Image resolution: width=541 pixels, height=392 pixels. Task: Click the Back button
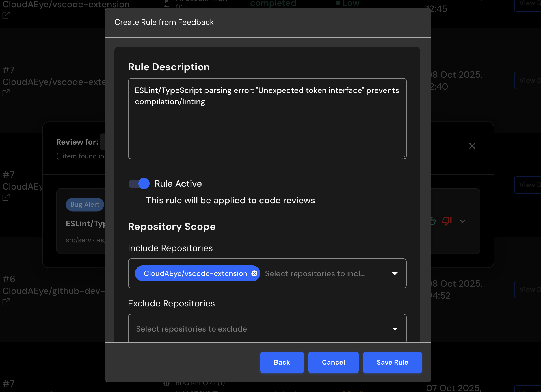click(282, 362)
